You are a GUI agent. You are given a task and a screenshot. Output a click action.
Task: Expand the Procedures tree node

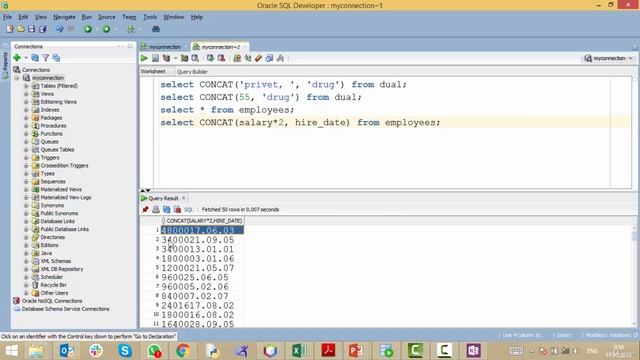click(x=26, y=126)
